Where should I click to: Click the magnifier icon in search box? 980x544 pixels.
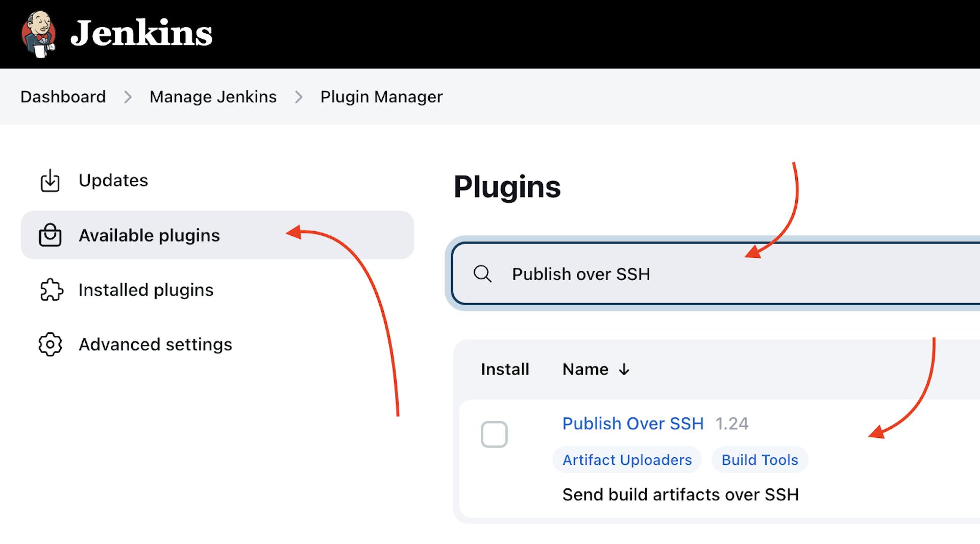482,274
